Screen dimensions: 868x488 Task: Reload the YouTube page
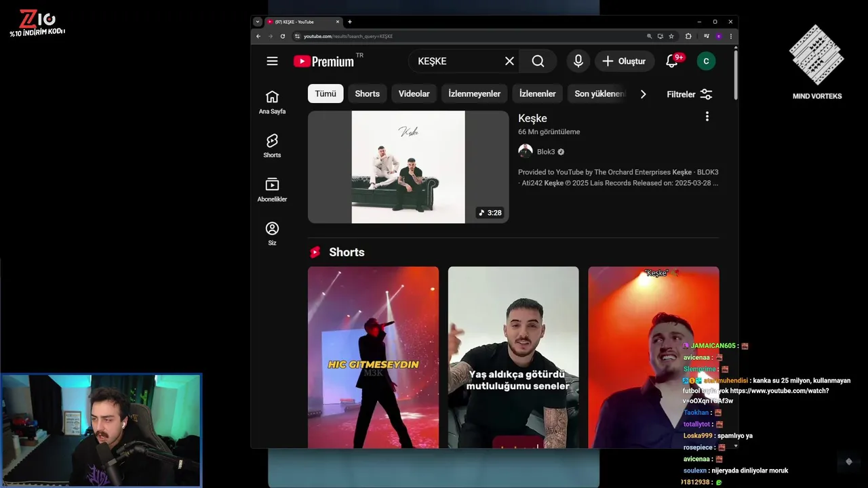click(282, 36)
